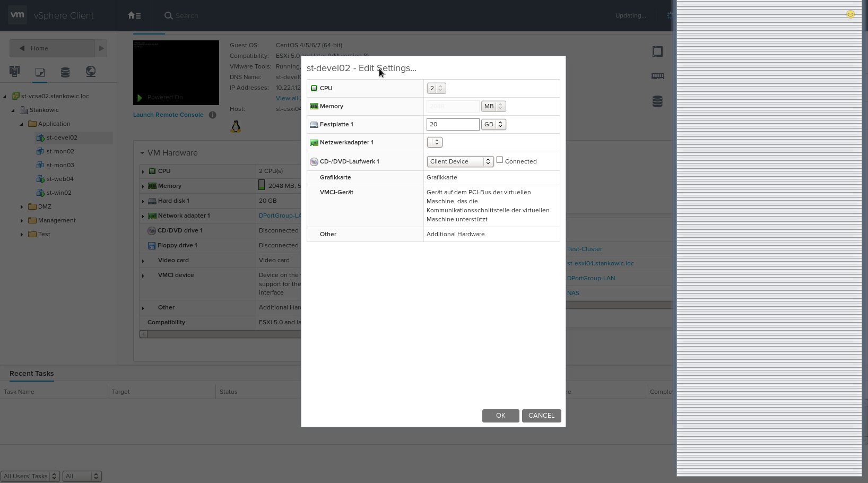Click the CD-/DVD-Laufwerk 1 disc icon
The width and height of the screenshot is (868, 483).
click(314, 161)
